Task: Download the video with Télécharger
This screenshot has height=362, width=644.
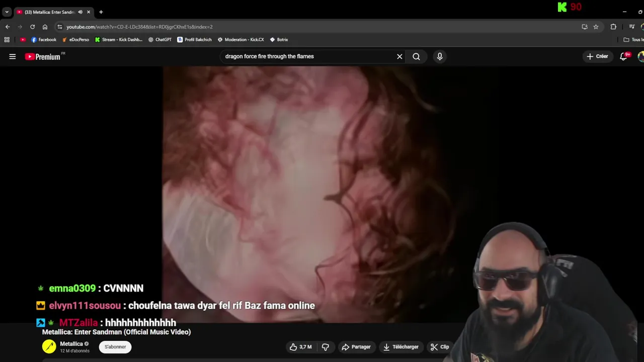Action: pos(400,347)
